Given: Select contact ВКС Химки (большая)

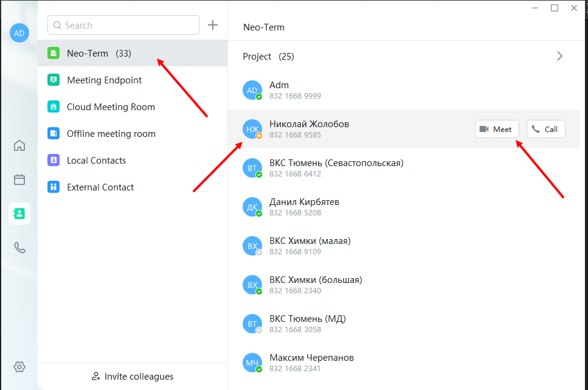Looking at the screenshot, I should coord(404,285).
